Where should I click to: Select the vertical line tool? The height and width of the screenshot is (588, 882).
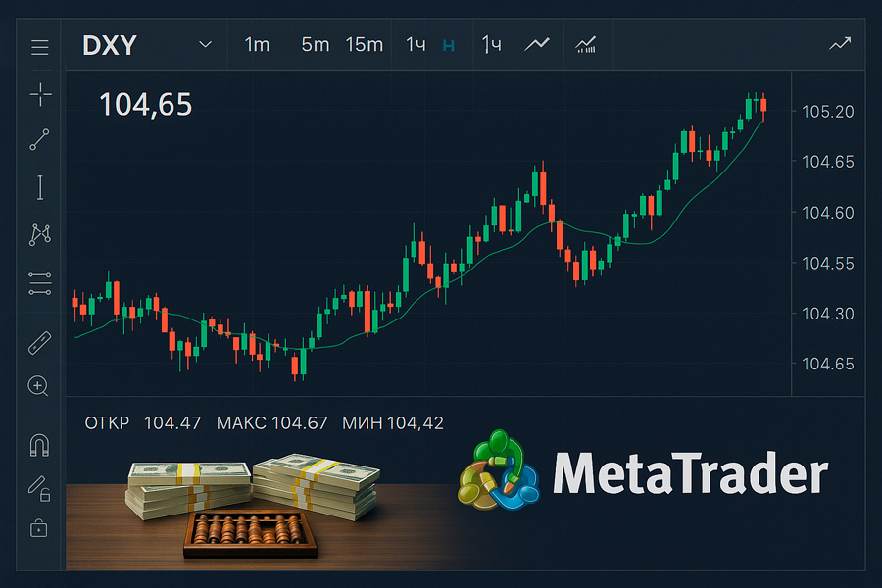pos(40,187)
